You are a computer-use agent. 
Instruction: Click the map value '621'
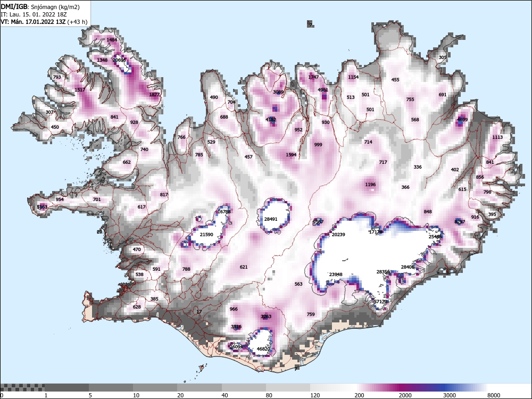pyautogui.click(x=244, y=267)
